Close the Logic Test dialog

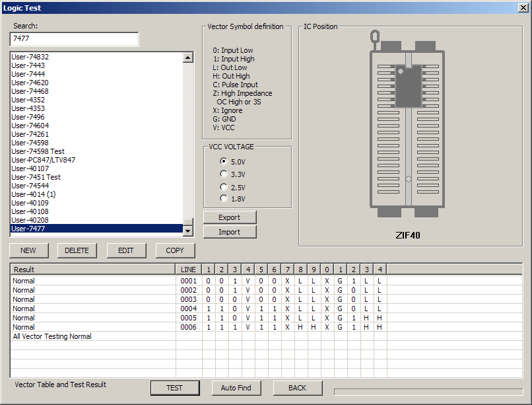coord(523,7)
